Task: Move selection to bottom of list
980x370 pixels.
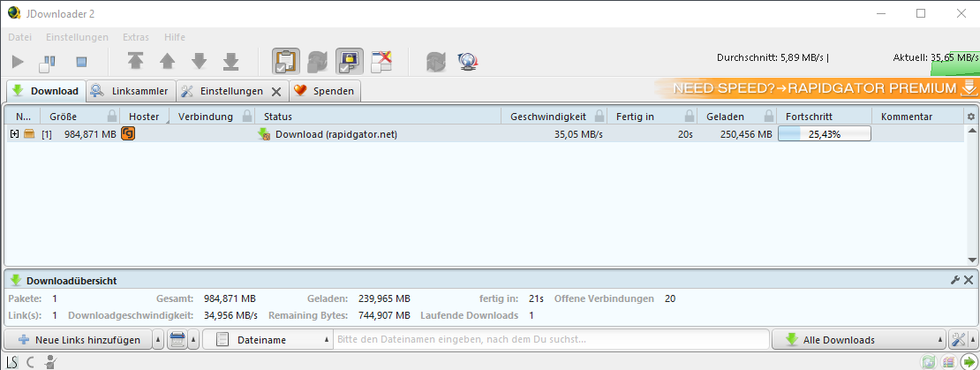Action: click(x=230, y=61)
